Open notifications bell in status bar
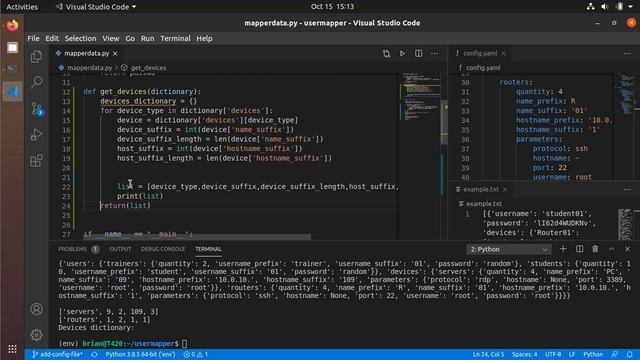 (630, 354)
